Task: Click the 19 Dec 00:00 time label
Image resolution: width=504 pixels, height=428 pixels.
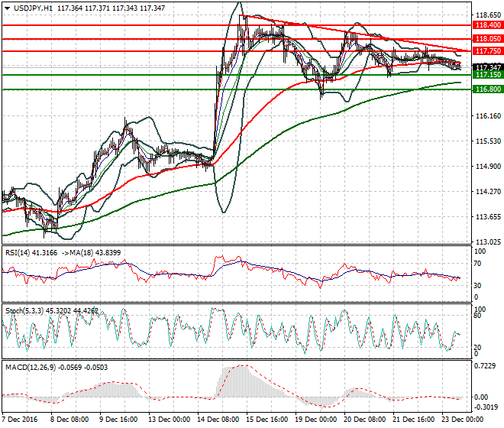Action: pos(316,420)
